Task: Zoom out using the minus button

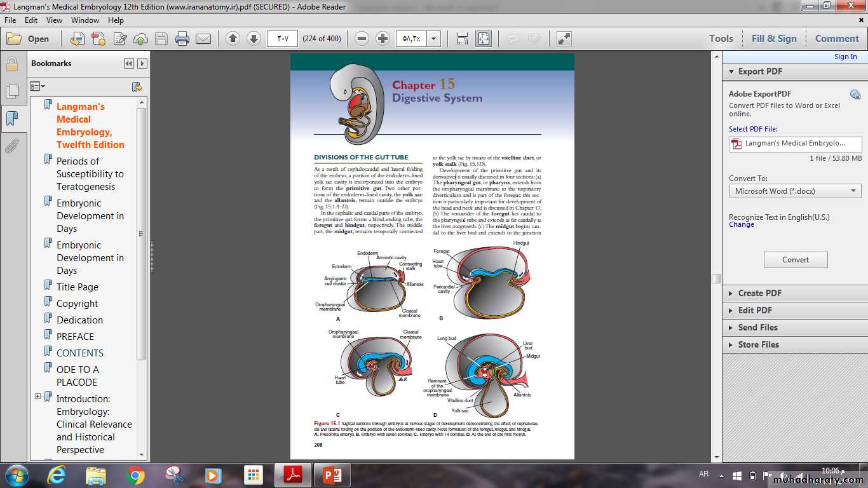Action: (x=362, y=39)
